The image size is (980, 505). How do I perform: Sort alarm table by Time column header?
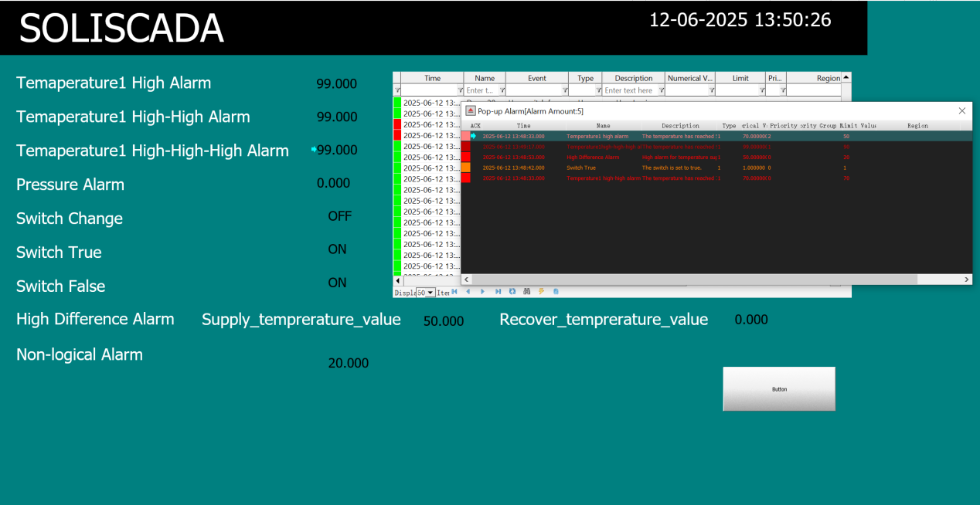click(x=433, y=78)
